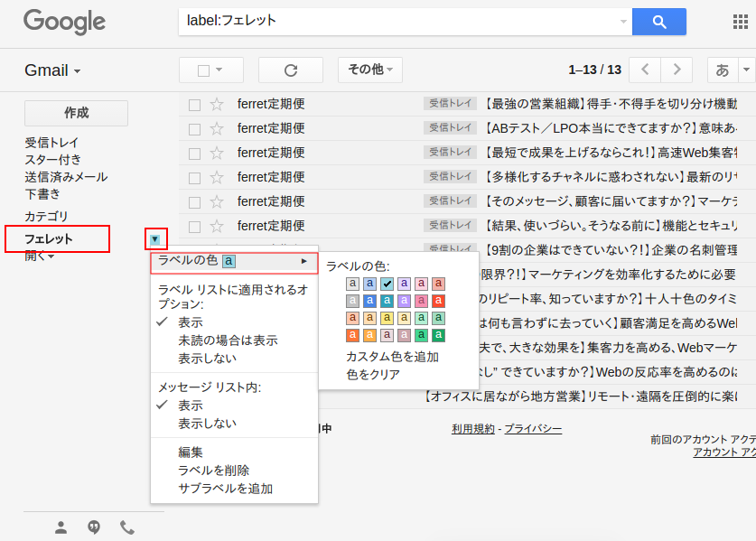The height and width of the screenshot is (541, 756).
Task: Click 色をクリア
Action: (373, 375)
